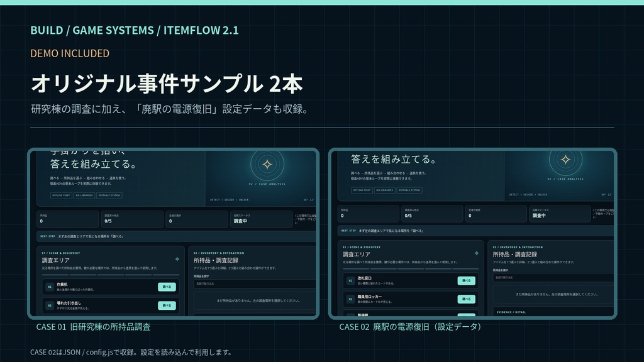The image size is (644, 362).
Task: Click the 02 badge next to 壊れた引き出し
Action: click(x=49, y=305)
